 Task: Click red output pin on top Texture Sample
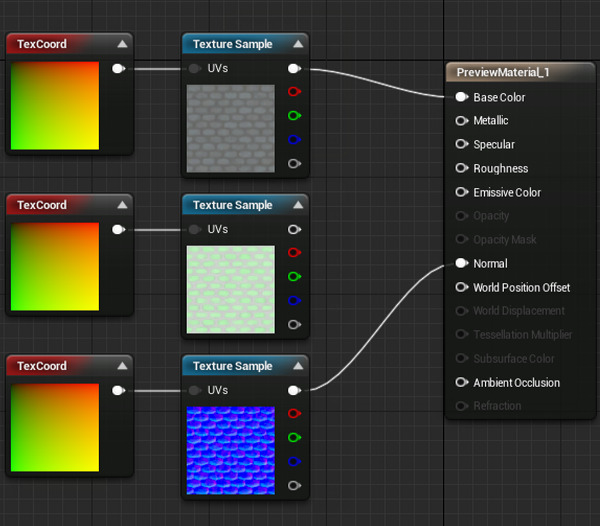click(x=294, y=92)
